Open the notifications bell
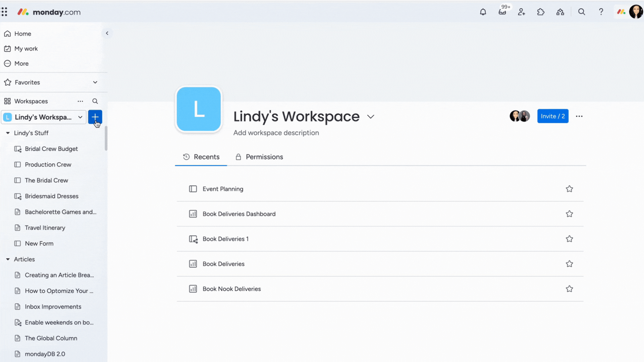644x362 pixels. click(x=483, y=12)
